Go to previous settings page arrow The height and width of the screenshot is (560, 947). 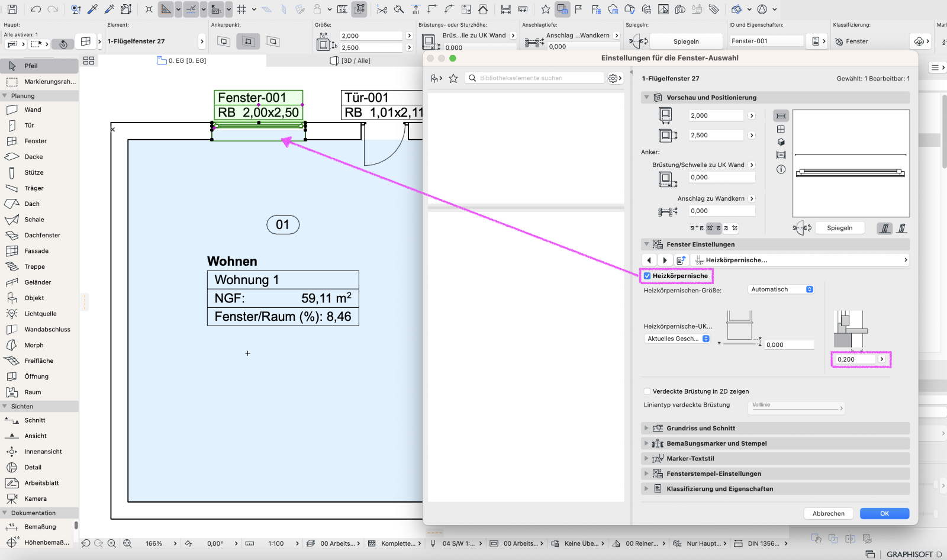coord(649,260)
